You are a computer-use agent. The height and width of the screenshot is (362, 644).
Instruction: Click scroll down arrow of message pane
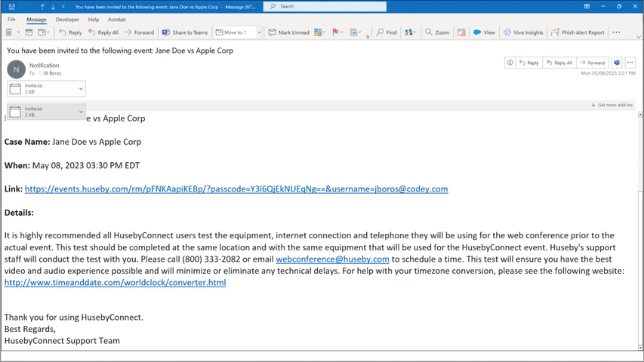[640, 348]
